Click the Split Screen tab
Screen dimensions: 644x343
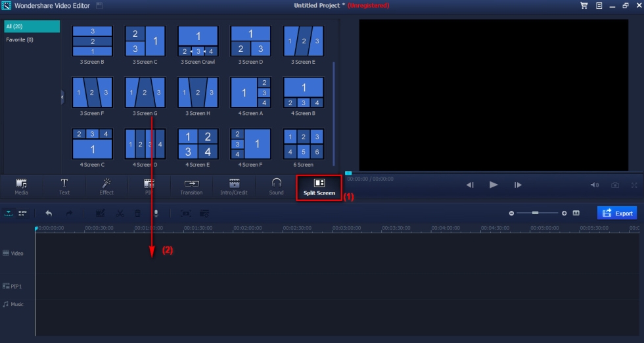pyautogui.click(x=319, y=187)
